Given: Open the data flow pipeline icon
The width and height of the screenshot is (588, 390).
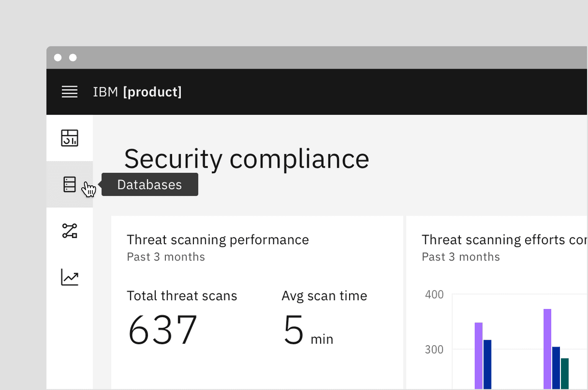Looking at the screenshot, I should pyautogui.click(x=69, y=231).
